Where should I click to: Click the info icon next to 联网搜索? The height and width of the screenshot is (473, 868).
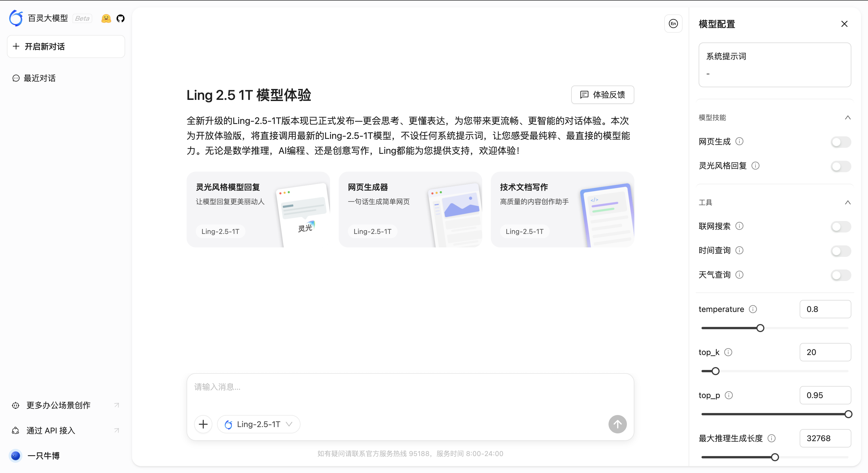tap(740, 226)
